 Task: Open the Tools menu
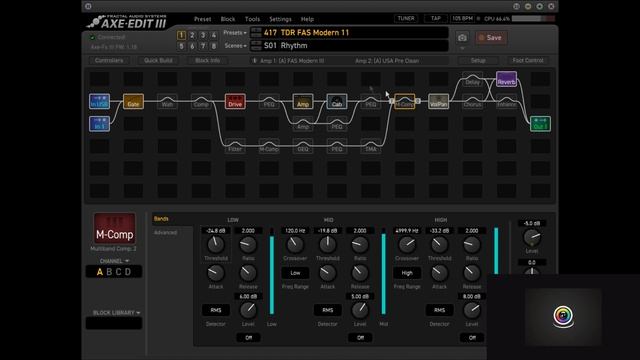tap(252, 19)
